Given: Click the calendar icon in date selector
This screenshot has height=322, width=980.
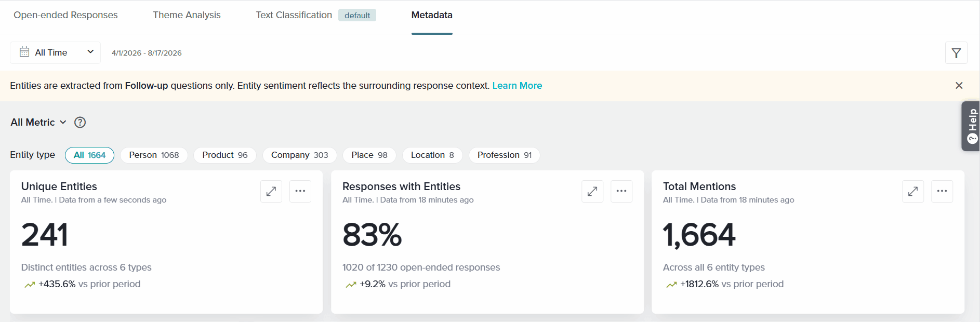Looking at the screenshot, I should click(x=24, y=52).
